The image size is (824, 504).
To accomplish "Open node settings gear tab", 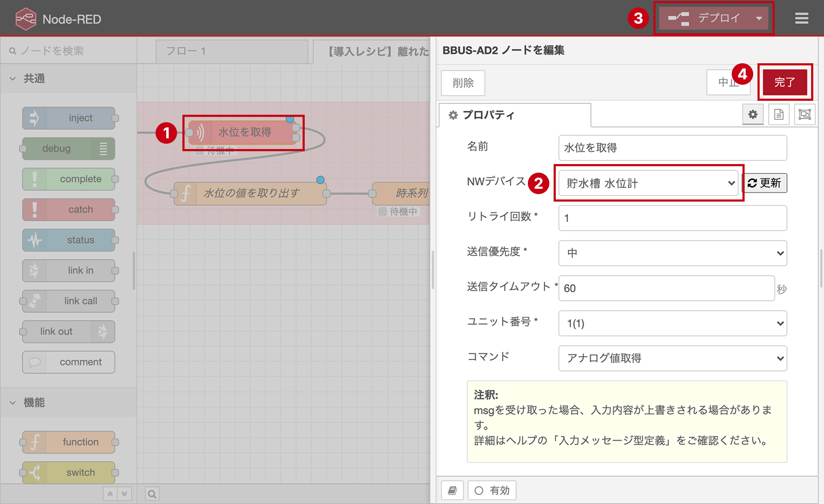I will tap(753, 114).
